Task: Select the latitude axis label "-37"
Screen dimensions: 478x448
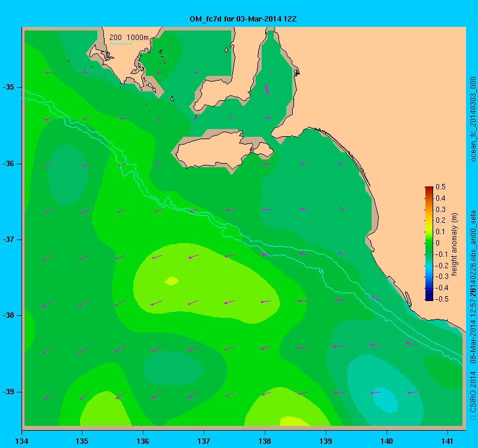Action: (8, 240)
